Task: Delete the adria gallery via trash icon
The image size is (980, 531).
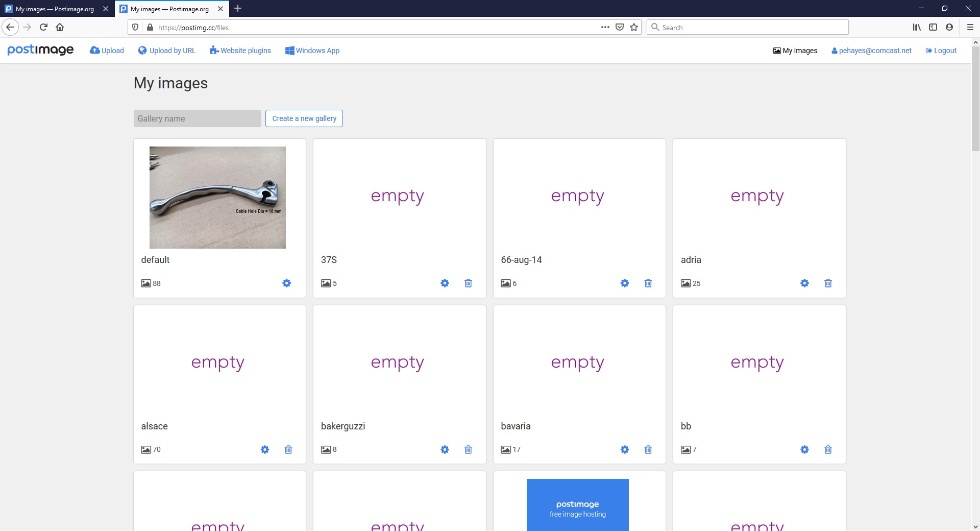Action: (828, 283)
